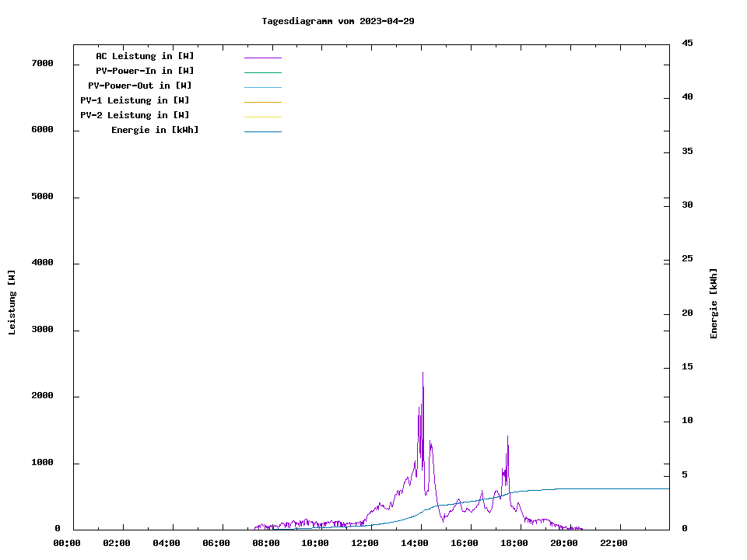Click the PV-Power-Out legend entry text
This screenshot has width=747, height=560.
click(x=140, y=86)
